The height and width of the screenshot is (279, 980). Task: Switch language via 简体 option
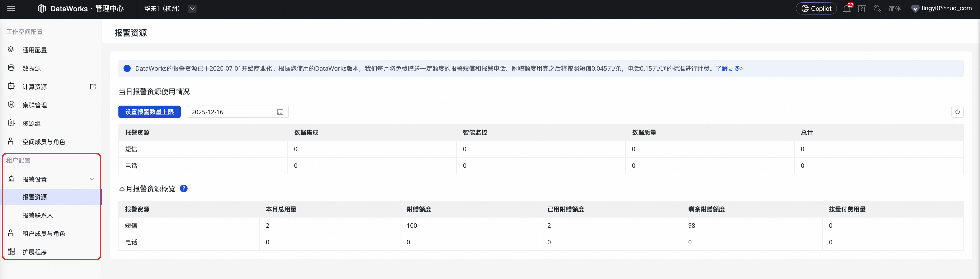[x=895, y=9]
